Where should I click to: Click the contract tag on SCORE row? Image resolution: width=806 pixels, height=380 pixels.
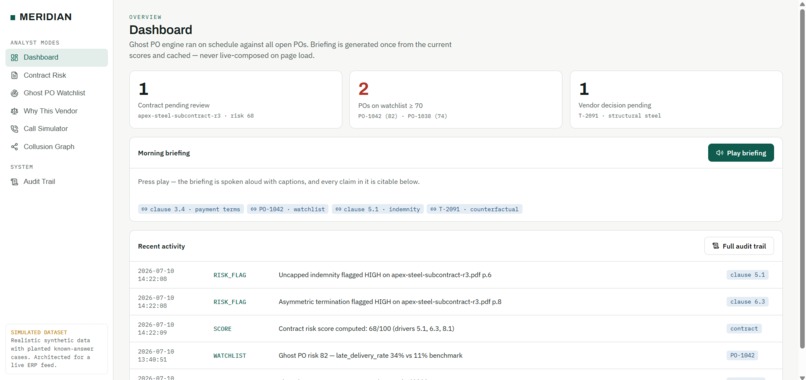tap(744, 329)
